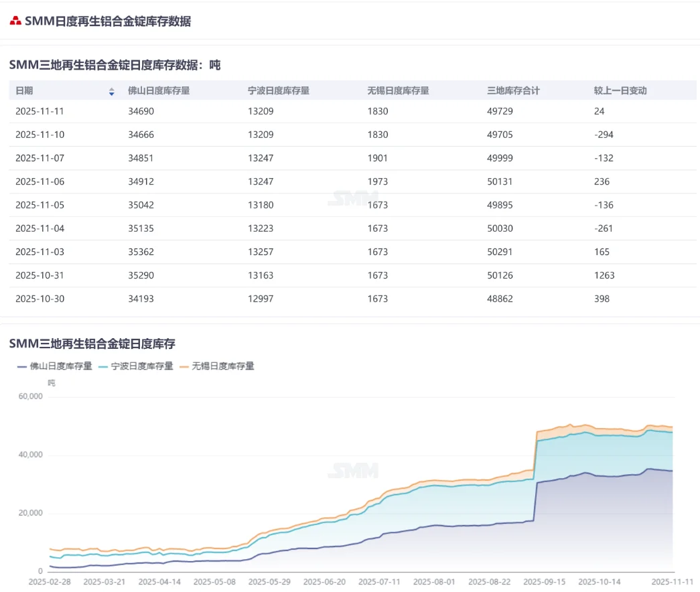Image resolution: width=700 pixels, height=592 pixels.
Task: Click the SMM三地再生铝合金锭日度库存 chart title
Action: coord(92,344)
